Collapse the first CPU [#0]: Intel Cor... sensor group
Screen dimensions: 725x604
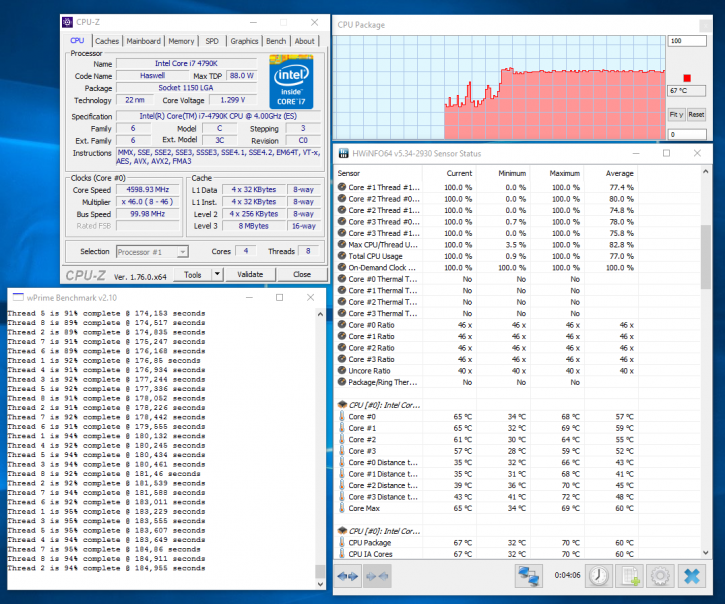pos(342,405)
